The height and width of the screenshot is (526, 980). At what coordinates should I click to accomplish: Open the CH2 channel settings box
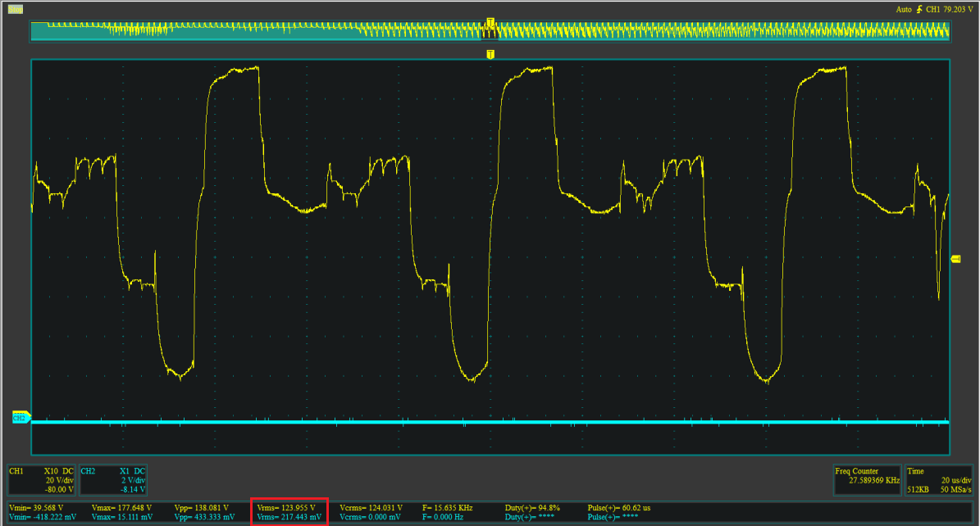pyautogui.click(x=113, y=480)
